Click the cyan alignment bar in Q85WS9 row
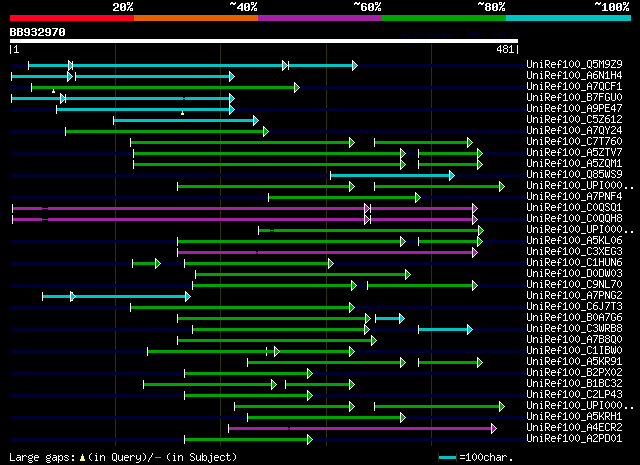The height and width of the screenshot is (465, 640). click(392, 176)
